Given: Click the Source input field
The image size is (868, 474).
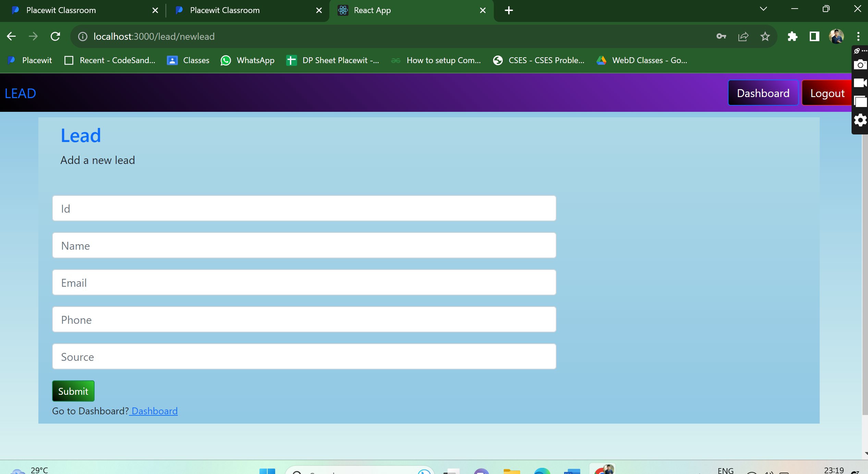Looking at the screenshot, I should (x=304, y=357).
